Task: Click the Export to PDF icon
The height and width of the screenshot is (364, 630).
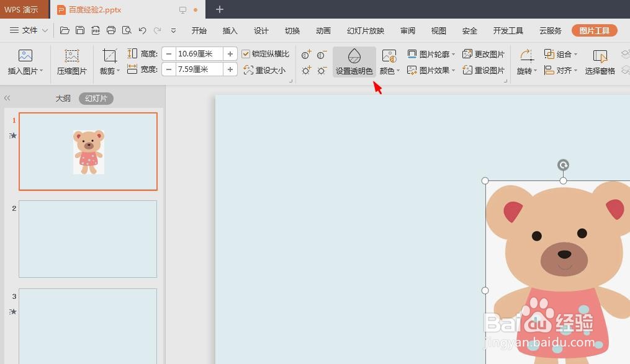Action: click(x=96, y=30)
